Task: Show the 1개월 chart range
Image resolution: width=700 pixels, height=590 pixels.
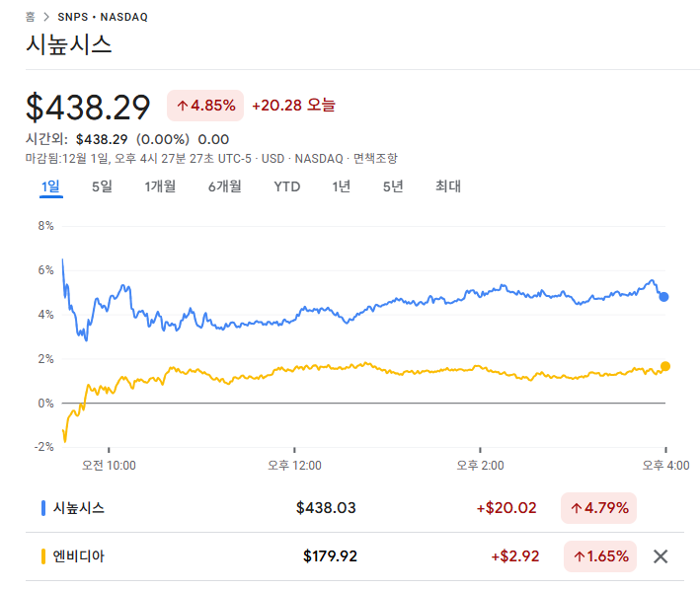Action: 160,186
